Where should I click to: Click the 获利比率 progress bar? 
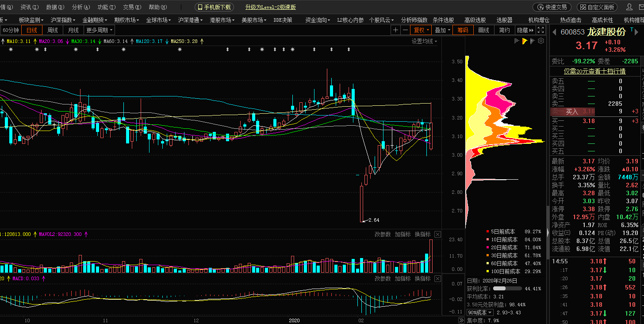pos(508,289)
